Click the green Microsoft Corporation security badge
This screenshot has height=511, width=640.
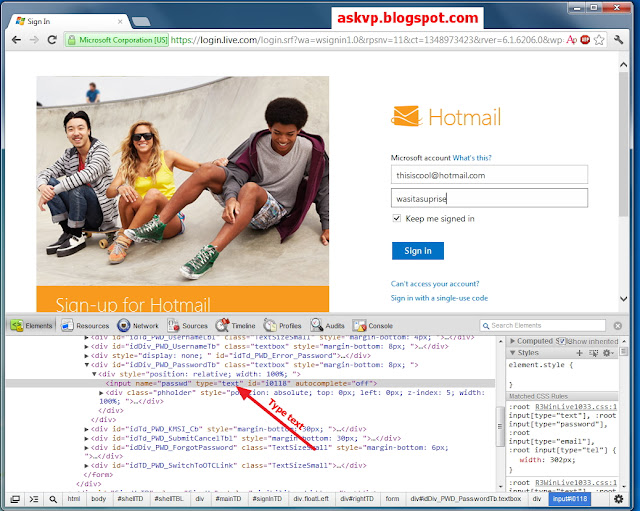tap(117, 40)
